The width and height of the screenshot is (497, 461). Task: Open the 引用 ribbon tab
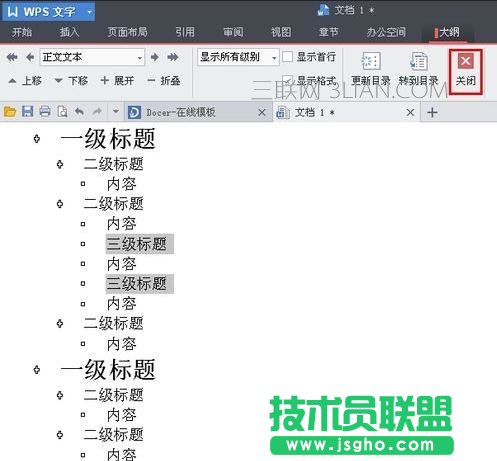(x=185, y=32)
